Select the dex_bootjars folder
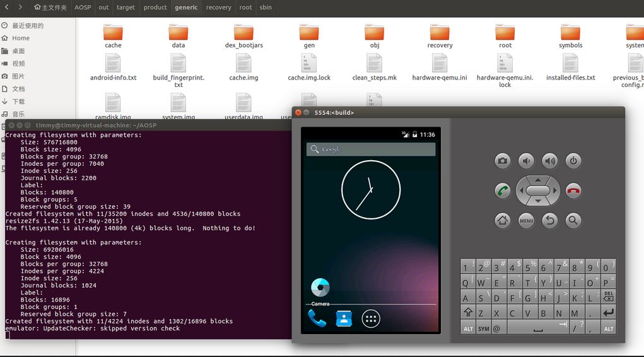 coord(243,36)
